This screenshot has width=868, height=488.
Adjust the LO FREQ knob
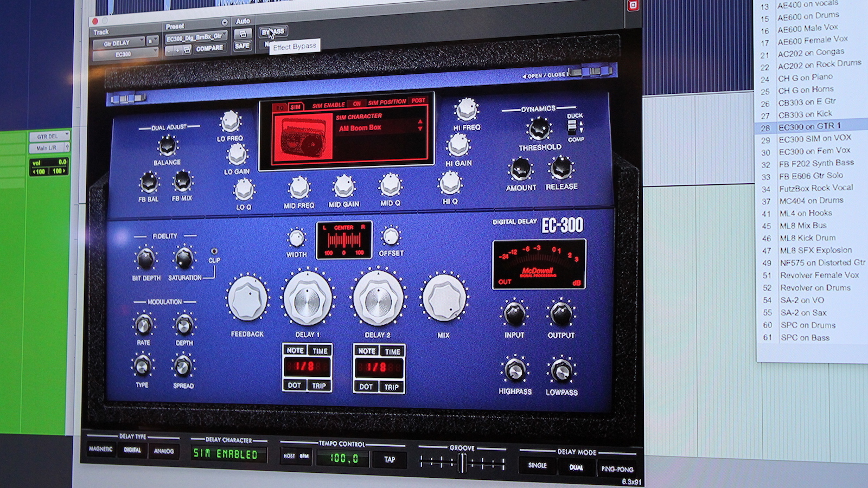230,122
